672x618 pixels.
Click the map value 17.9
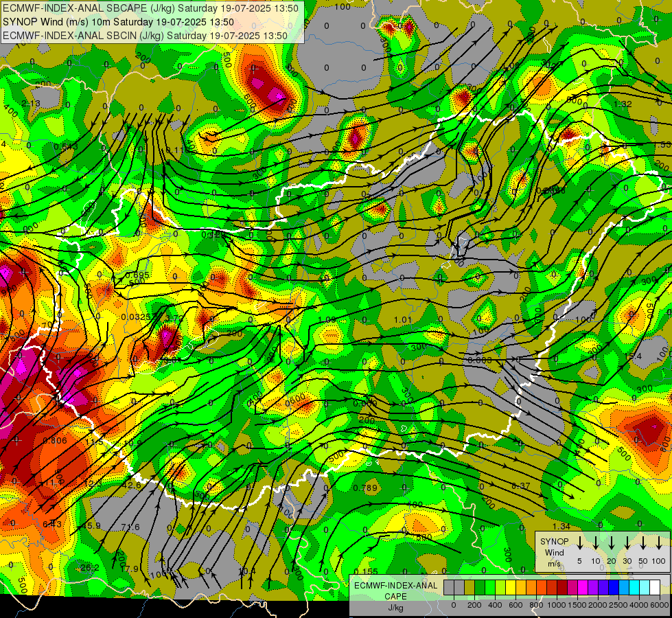(x=130, y=569)
